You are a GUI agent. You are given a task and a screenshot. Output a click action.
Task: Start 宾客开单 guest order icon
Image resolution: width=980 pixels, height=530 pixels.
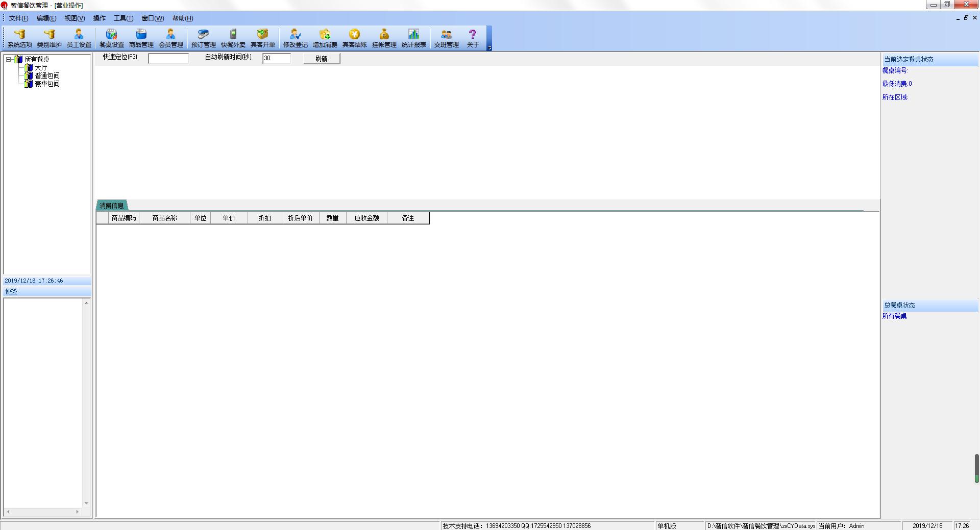coord(262,38)
